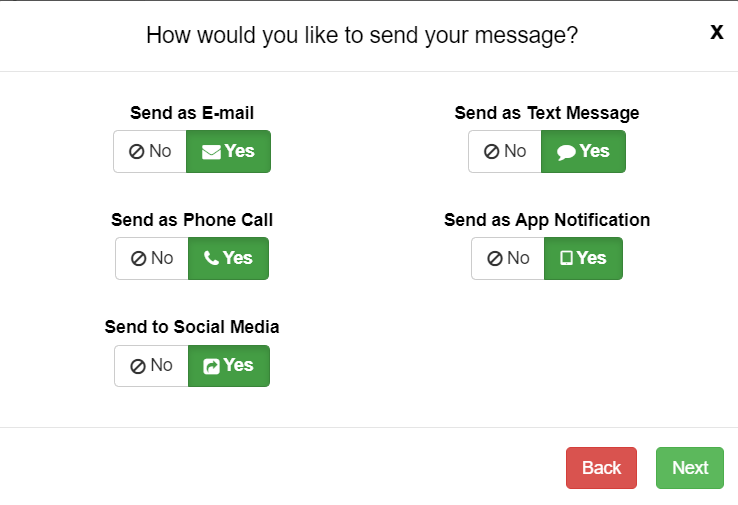Turn on Send as App Notification Yes

(583, 258)
